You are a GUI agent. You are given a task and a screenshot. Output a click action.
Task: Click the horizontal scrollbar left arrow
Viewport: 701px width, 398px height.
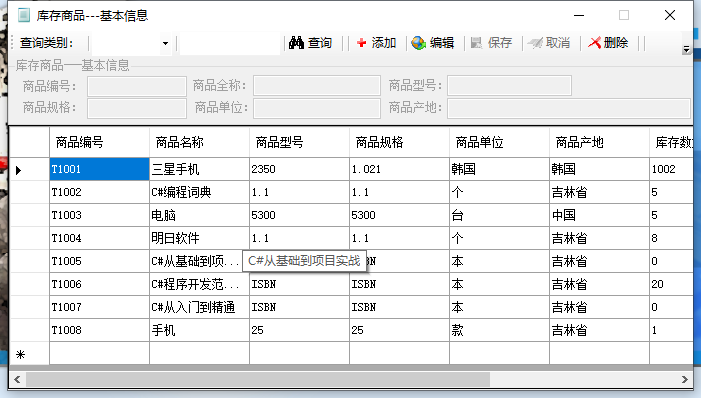tap(17, 380)
